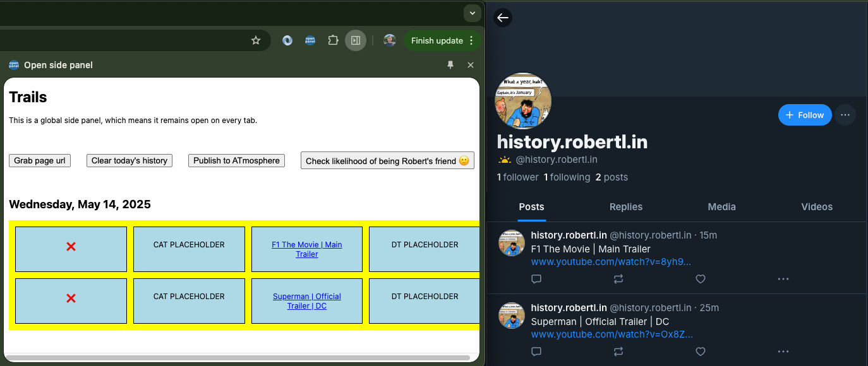Click the 25m timestamp on Superman post

pos(709,308)
